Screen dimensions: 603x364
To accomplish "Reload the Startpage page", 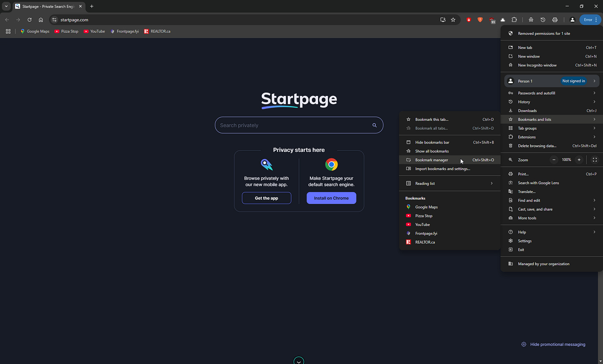I will coord(29,19).
